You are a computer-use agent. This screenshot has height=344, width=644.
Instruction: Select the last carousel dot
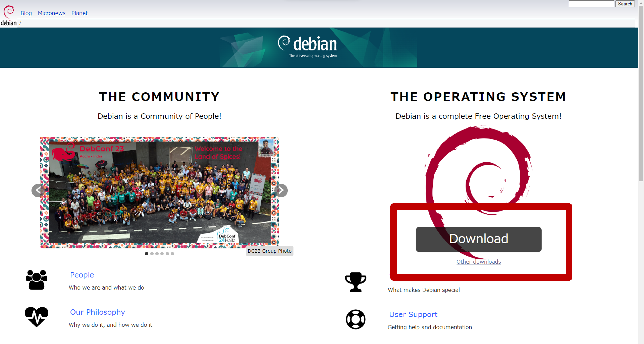[172, 254]
